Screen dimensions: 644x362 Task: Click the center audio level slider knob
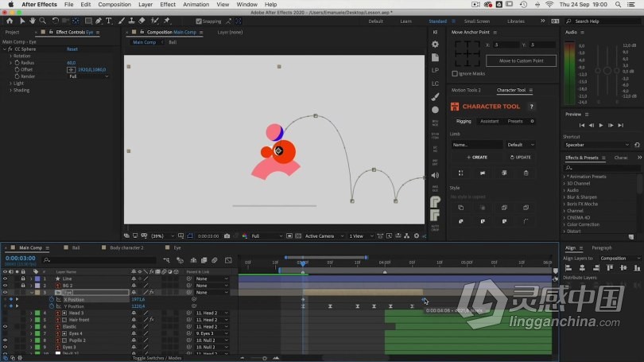pyautogui.click(x=607, y=71)
